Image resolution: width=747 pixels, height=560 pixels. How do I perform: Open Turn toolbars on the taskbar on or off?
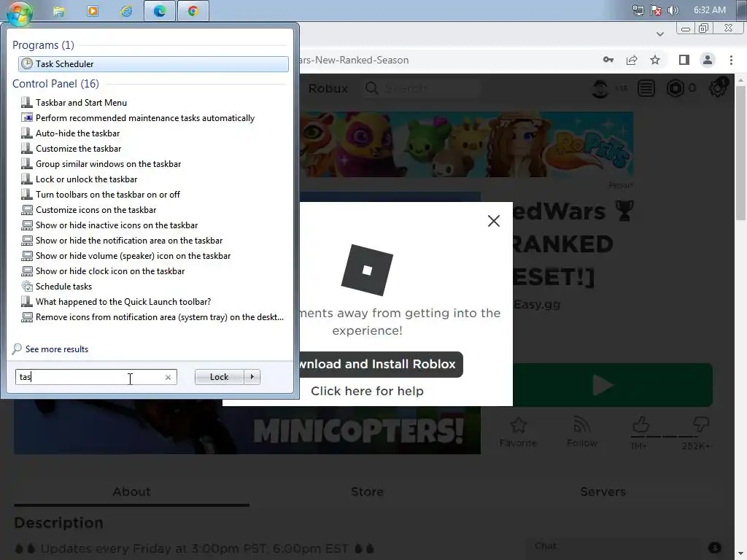[x=108, y=194]
